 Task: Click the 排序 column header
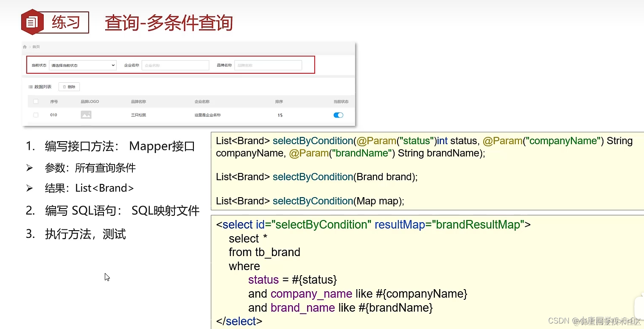point(279,102)
